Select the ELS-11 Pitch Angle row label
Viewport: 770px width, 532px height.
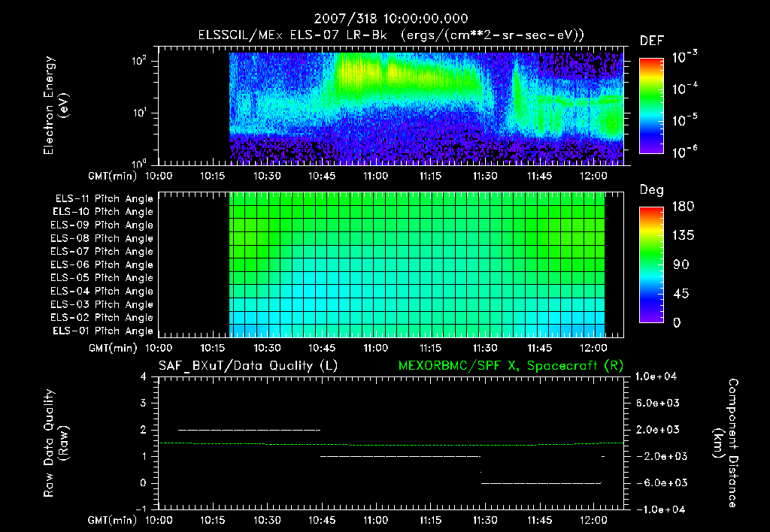(x=104, y=199)
